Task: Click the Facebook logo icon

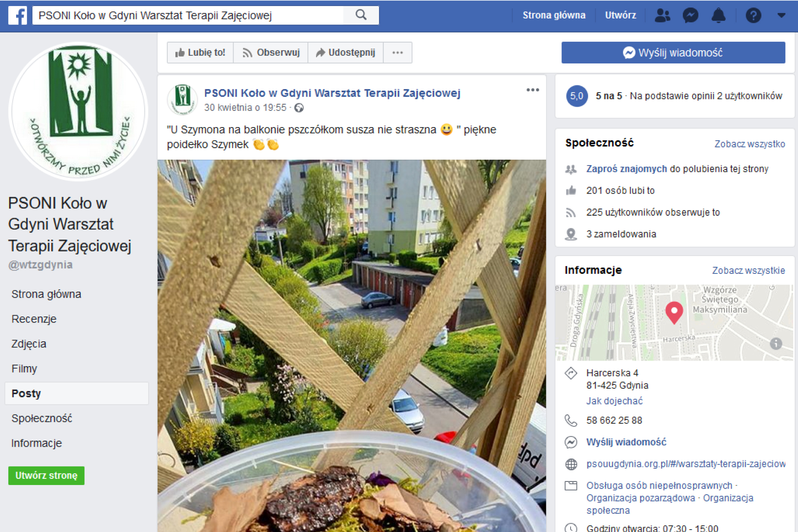Action: (x=17, y=15)
